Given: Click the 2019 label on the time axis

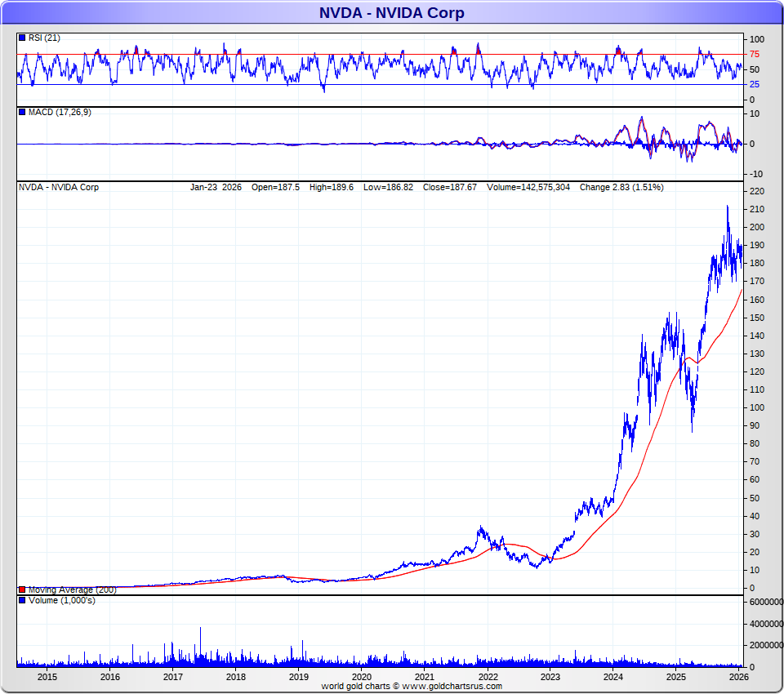Looking at the screenshot, I should coord(299,677).
